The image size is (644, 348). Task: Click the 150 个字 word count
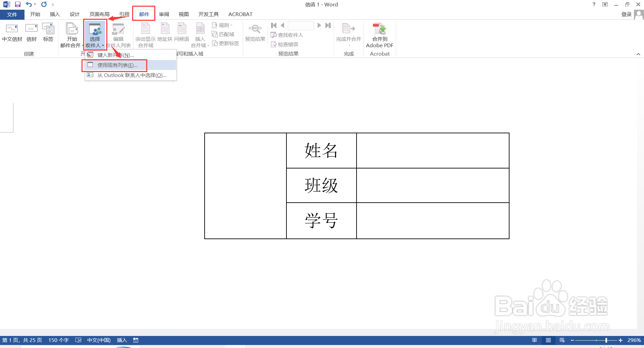[58, 340]
